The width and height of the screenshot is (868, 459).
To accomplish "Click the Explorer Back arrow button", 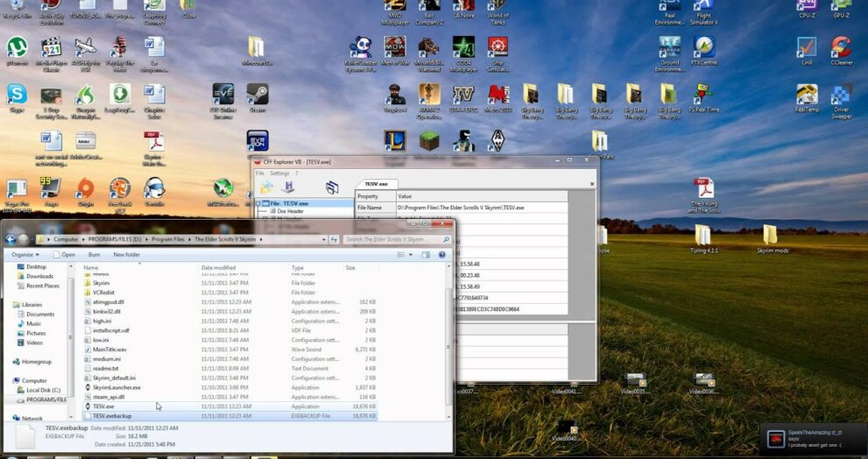I will pyautogui.click(x=10, y=239).
